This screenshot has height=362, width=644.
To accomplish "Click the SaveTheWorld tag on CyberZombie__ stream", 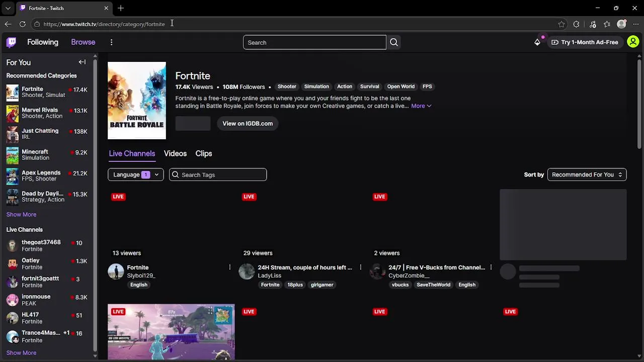I will point(433,285).
